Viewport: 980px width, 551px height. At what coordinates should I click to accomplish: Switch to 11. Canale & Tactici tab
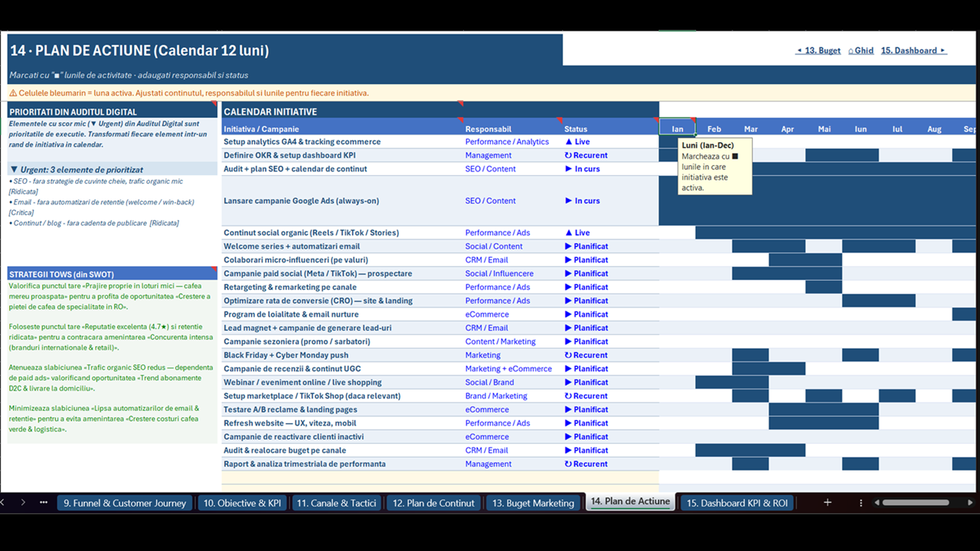pos(336,503)
